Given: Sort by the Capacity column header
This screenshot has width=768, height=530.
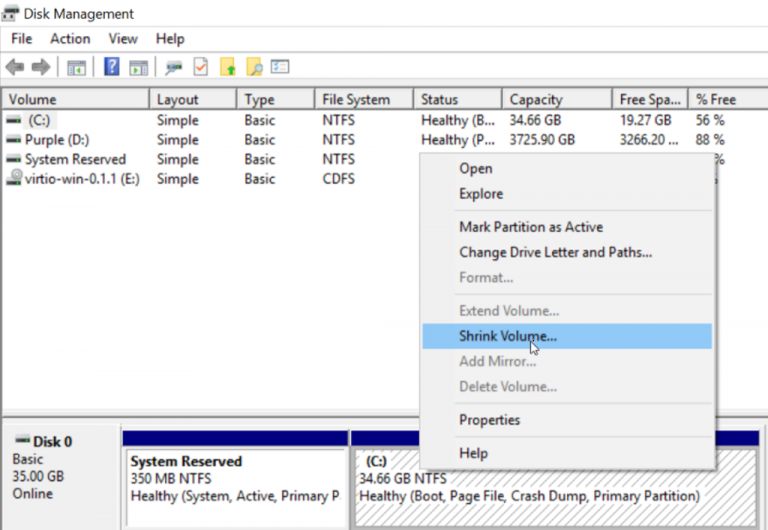Looking at the screenshot, I should coord(557,99).
